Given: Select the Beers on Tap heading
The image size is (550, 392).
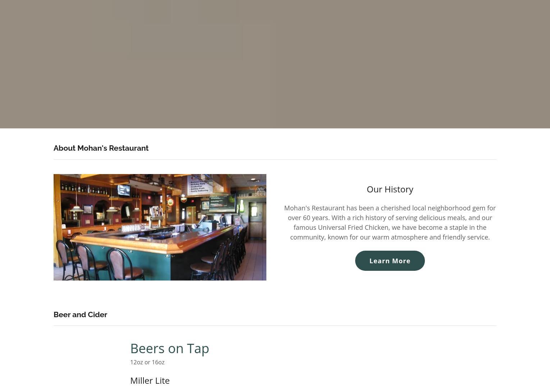Looking at the screenshot, I should coord(170,348).
